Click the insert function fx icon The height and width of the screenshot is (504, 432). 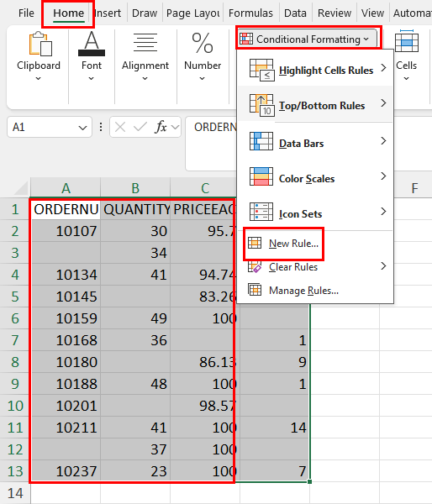161,128
